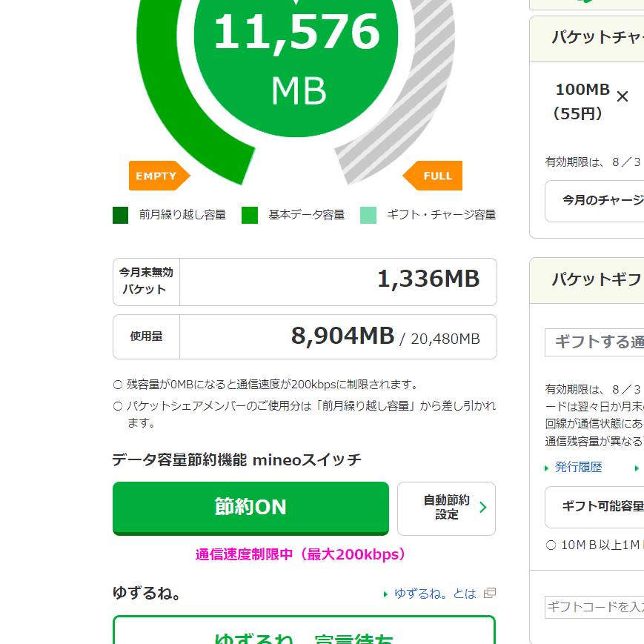Click the dark green 前月繰り越し容量 legend swatch
The width and height of the screenshot is (644, 644).
point(120,215)
